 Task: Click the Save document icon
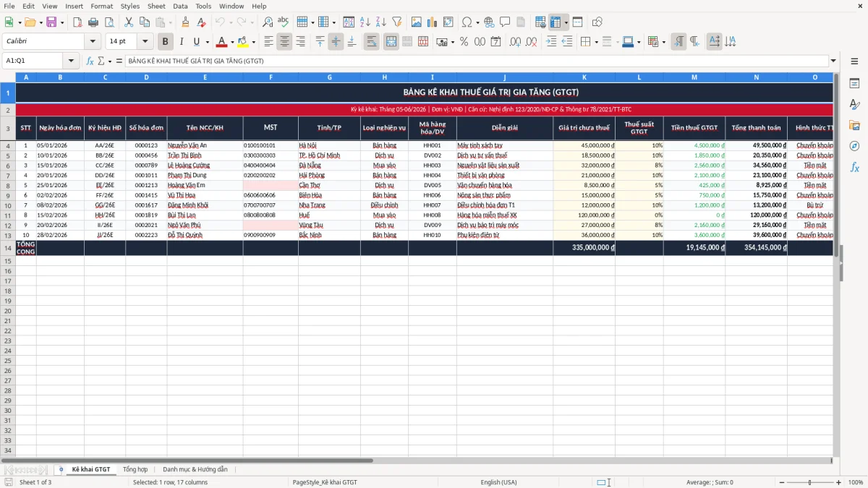pos(51,22)
